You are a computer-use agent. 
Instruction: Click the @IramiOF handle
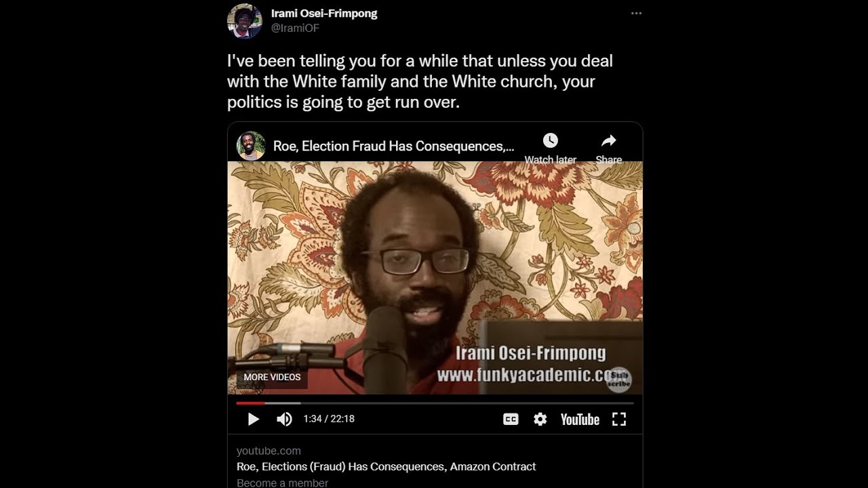point(295,28)
